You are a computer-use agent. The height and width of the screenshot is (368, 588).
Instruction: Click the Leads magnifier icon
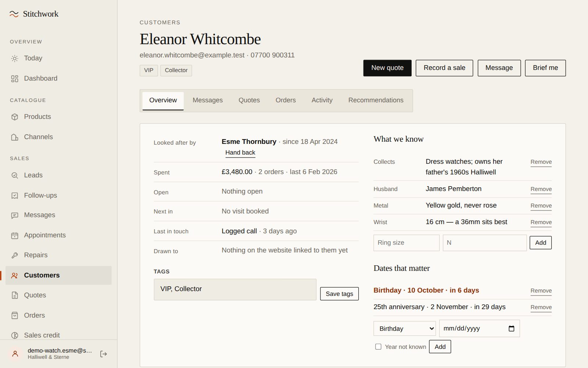click(x=15, y=176)
